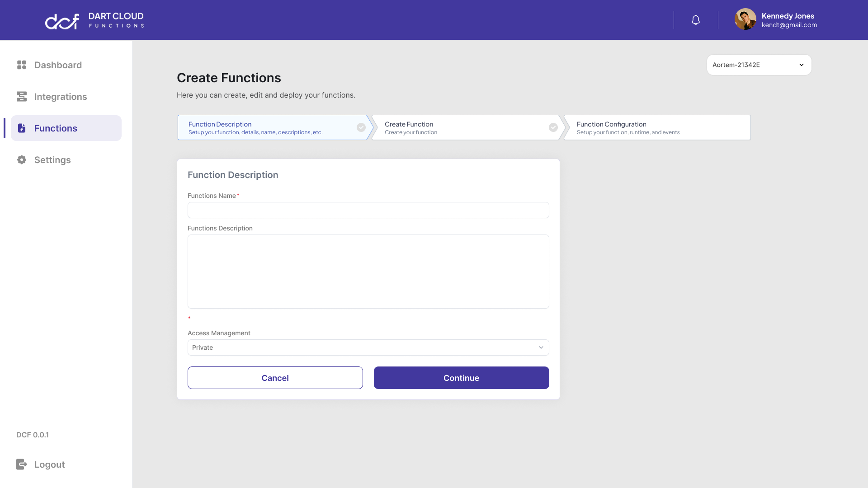Image resolution: width=868 pixels, height=488 pixels.
Task: Click the checkmark on Function Description step
Action: click(361, 127)
